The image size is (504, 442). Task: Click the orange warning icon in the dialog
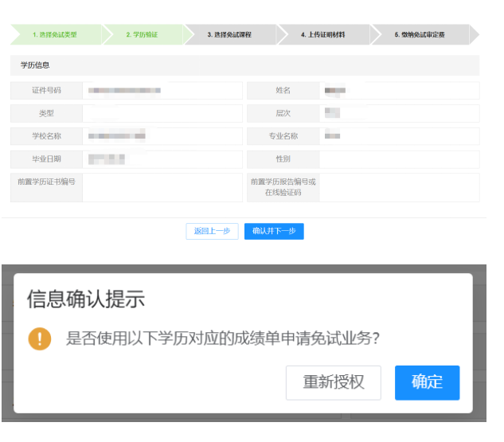[x=39, y=338]
